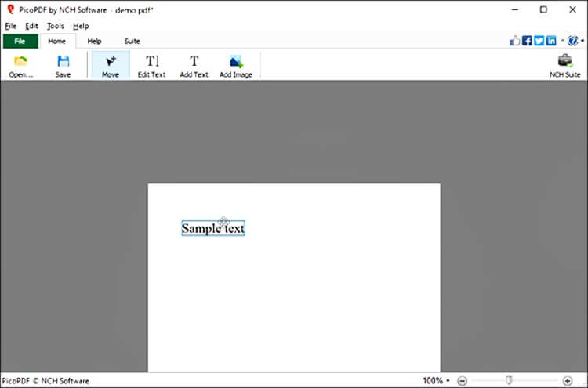Image resolution: width=588 pixels, height=388 pixels.
Task: Open the NCH Suite toolbox icon
Action: click(564, 66)
